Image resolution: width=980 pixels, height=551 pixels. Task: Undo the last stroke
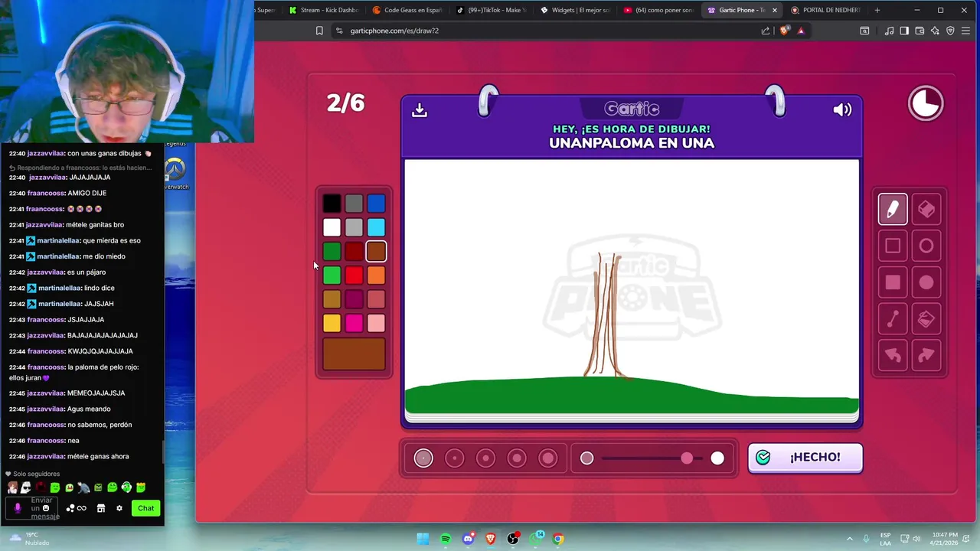tap(893, 356)
